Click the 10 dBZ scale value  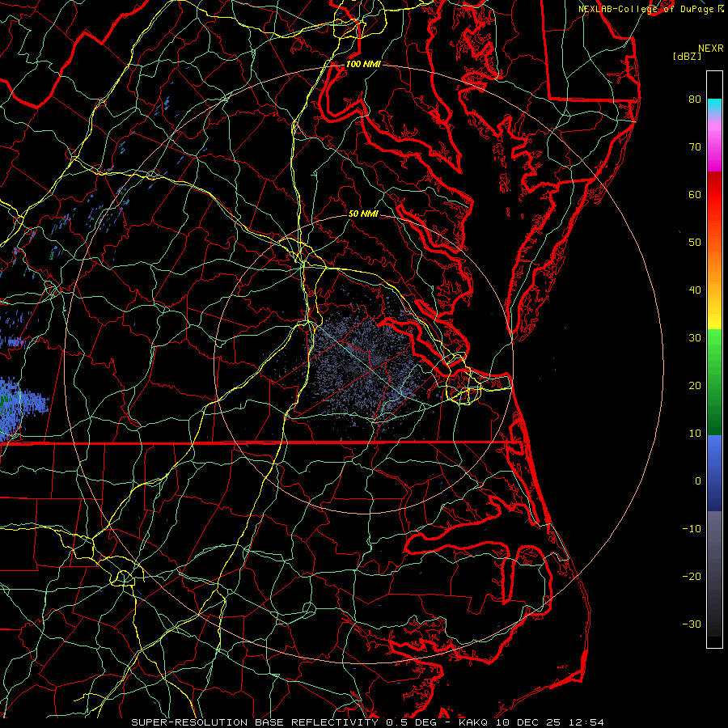[695, 434]
